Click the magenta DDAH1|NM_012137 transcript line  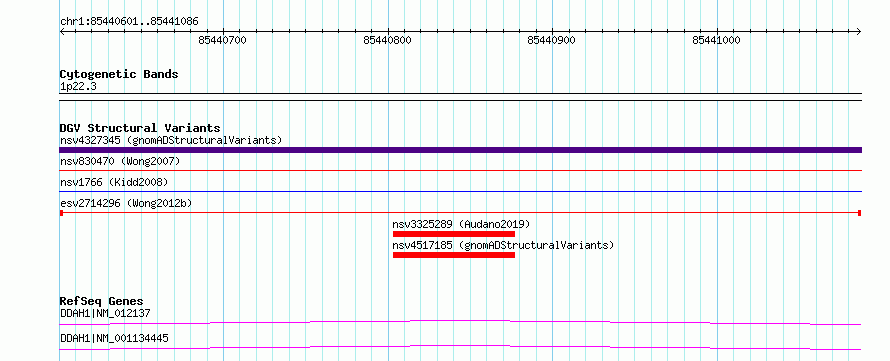coord(460,322)
